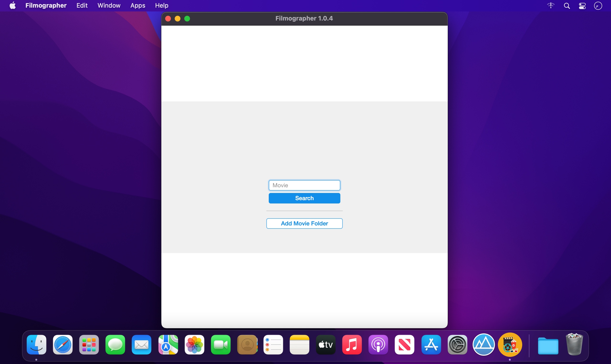611x364 pixels.
Task: Open News from the Dock
Action: click(x=404, y=345)
